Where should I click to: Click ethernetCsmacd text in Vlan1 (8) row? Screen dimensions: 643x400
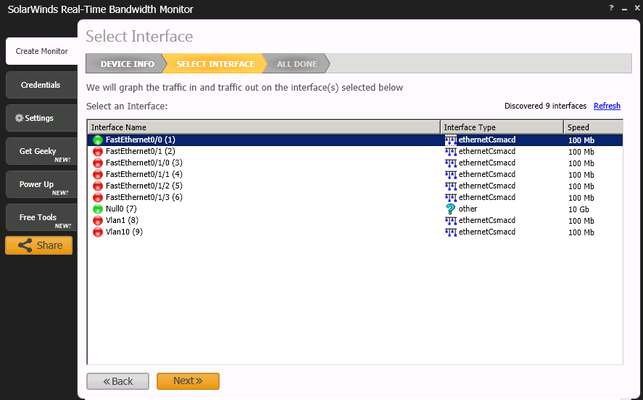[x=487, y=220]
